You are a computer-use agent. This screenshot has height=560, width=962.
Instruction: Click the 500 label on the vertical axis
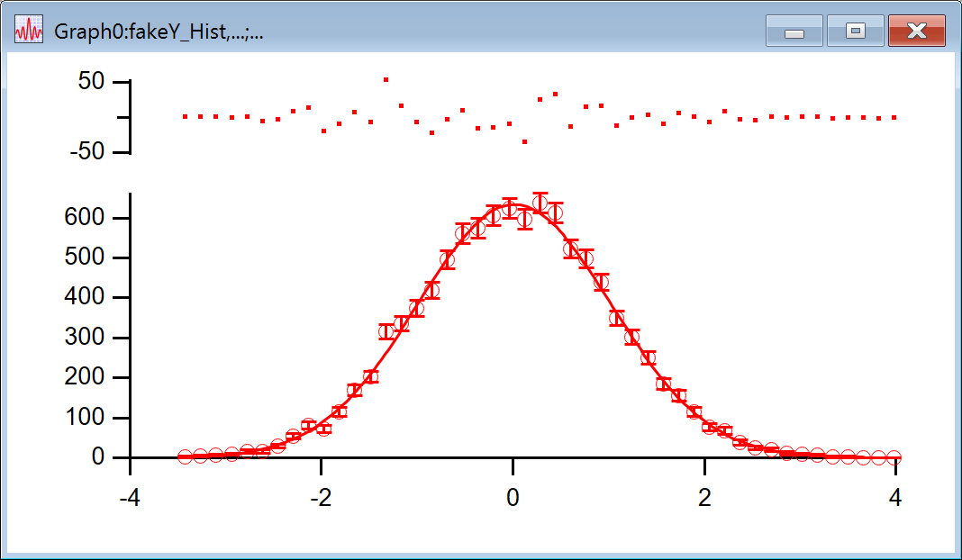click(x=88, y=257)
